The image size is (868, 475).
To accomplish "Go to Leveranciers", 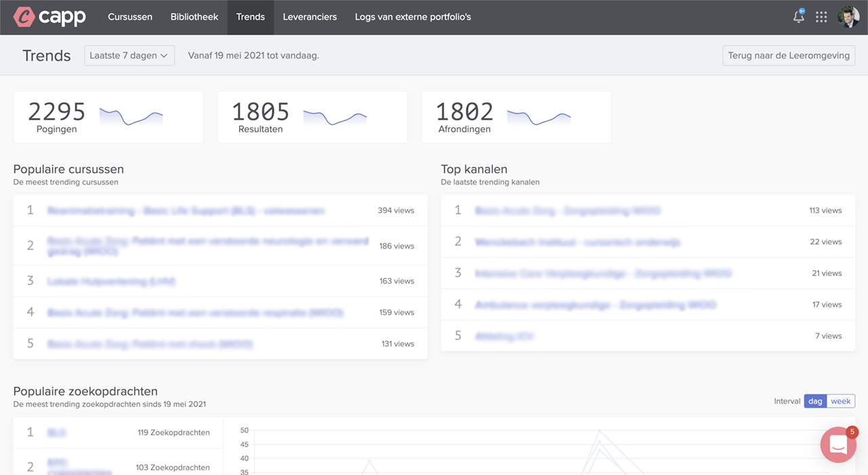I will point(310,17).
